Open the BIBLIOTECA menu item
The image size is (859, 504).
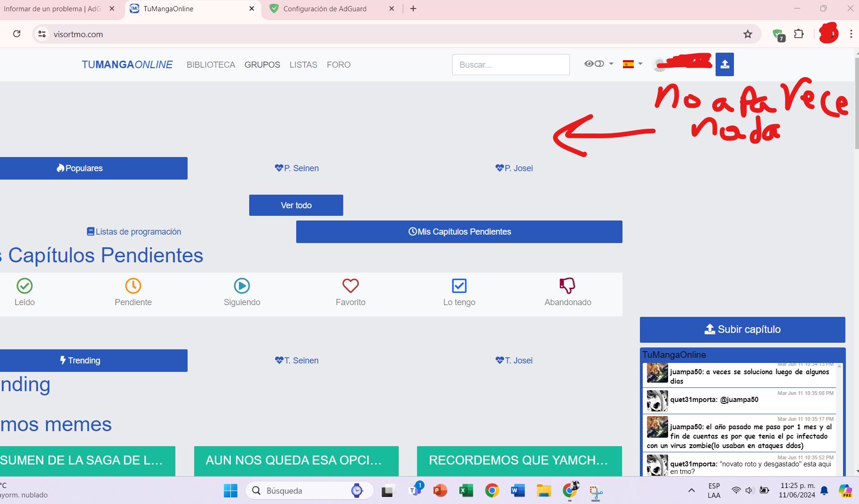(211, 65)
